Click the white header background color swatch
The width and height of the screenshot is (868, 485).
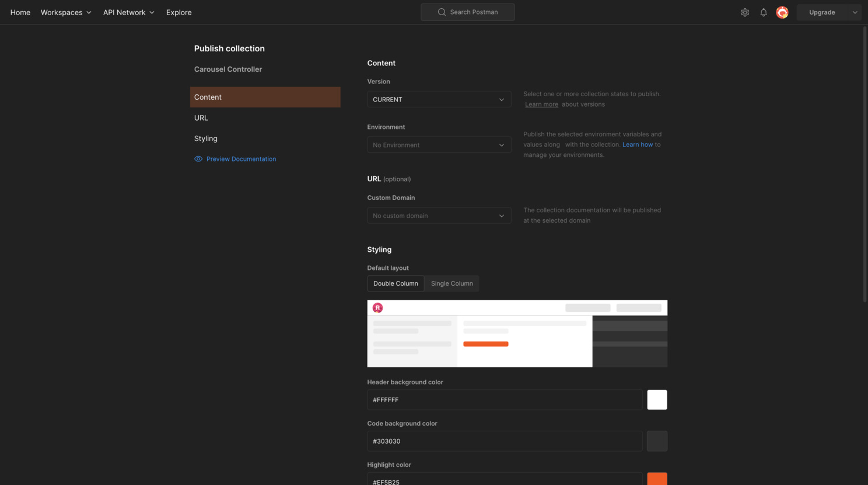click(657, 400)
